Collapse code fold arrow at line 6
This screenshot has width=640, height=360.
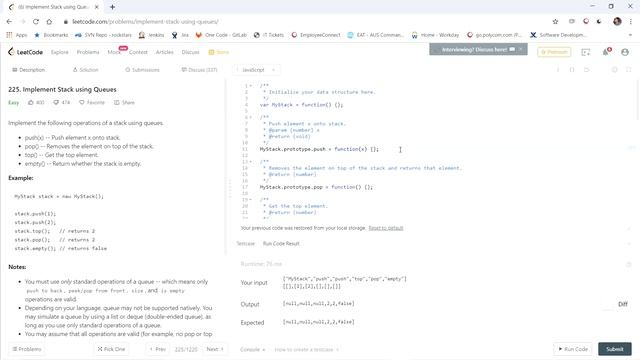[251, 118]
